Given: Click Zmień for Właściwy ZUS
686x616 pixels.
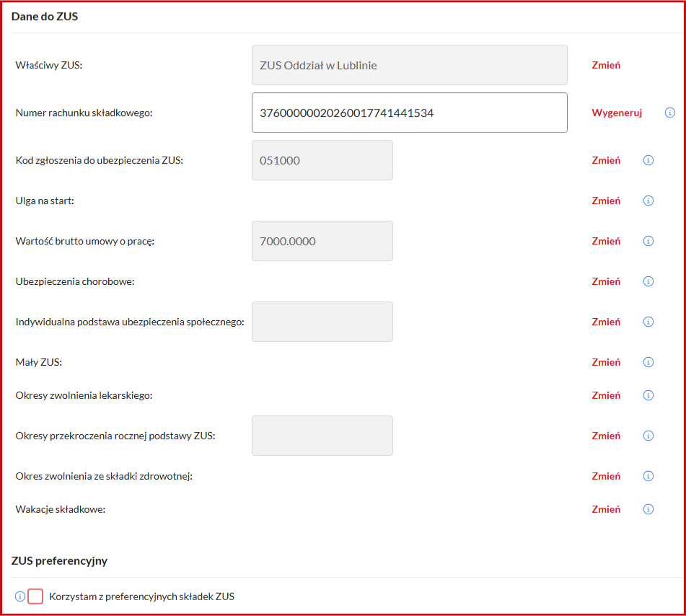Looking at the screenshot, I should point(606,65).
